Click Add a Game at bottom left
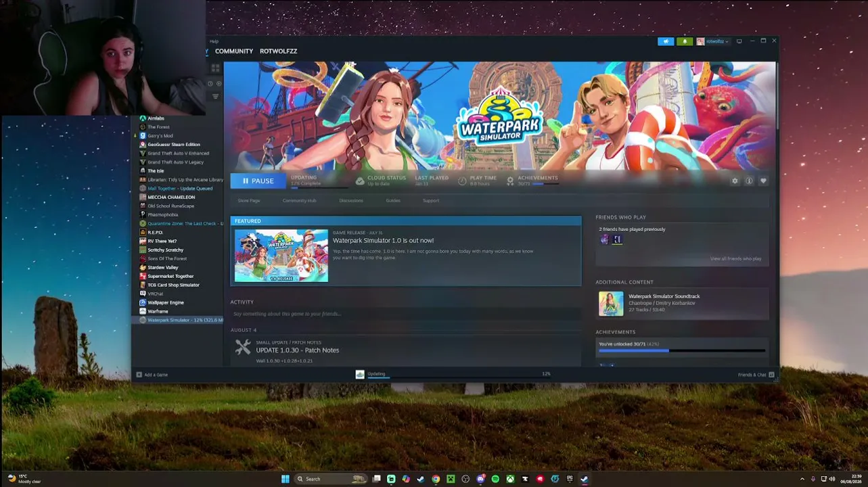 [152, 375]
